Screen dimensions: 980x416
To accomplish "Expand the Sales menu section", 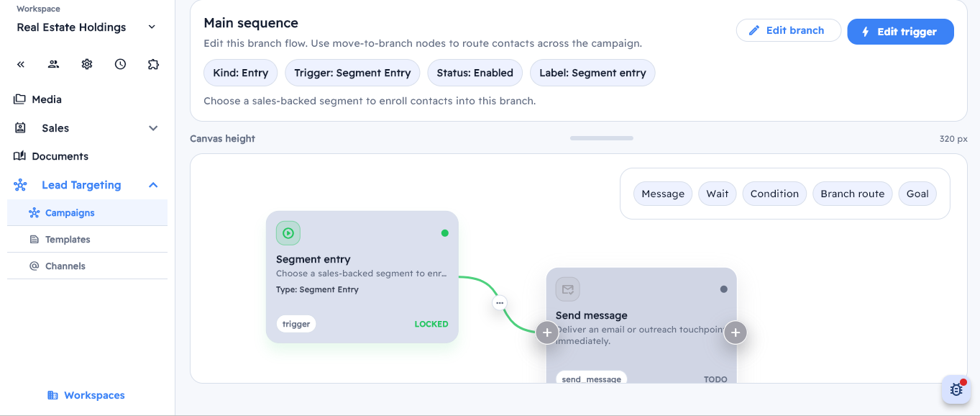I will pos(153,128).
